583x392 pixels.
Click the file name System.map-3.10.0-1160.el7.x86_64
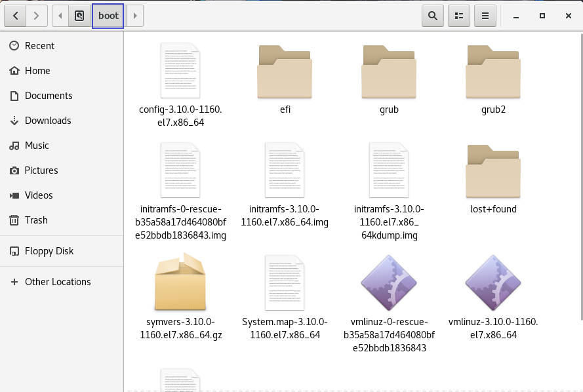tap(285, 328)
